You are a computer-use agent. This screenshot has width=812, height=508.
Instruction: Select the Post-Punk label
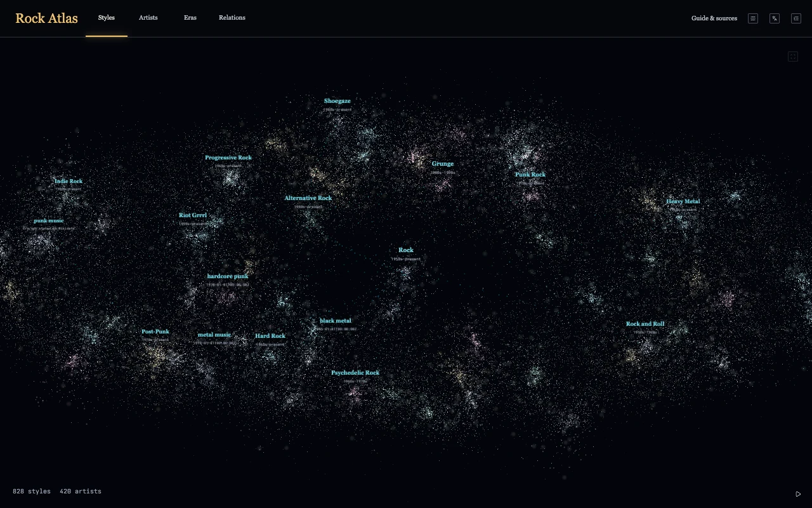[x=155, y=331]
